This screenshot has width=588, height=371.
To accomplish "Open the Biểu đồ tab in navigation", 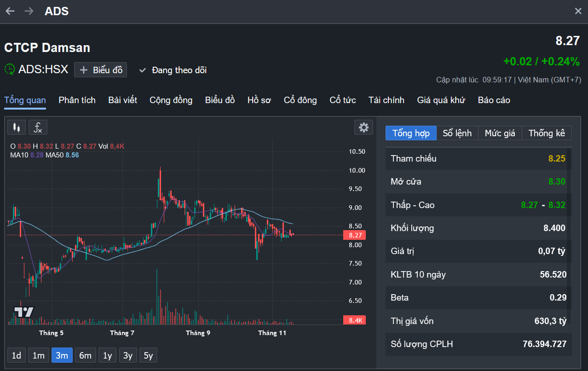I will (220, 100).
